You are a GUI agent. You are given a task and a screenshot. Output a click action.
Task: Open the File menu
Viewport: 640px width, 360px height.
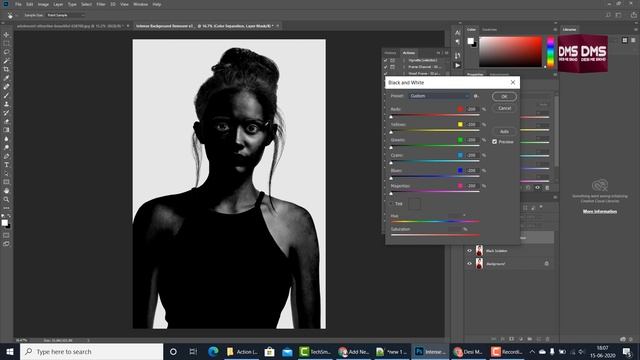click(18, 4)
